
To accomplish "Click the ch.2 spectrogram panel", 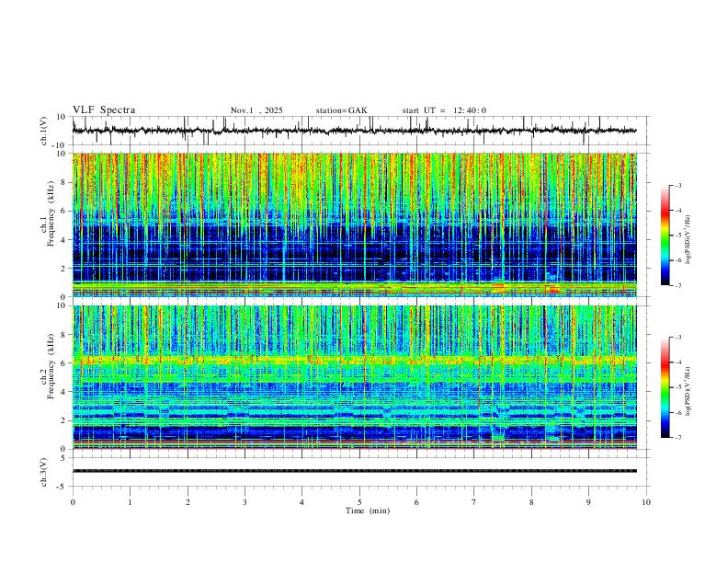I will click(354, 377).
